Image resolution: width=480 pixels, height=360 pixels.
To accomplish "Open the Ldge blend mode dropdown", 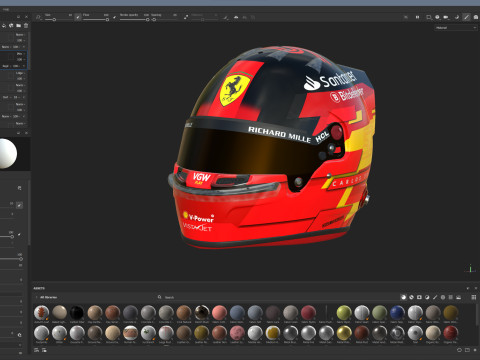I will (21, 73).
